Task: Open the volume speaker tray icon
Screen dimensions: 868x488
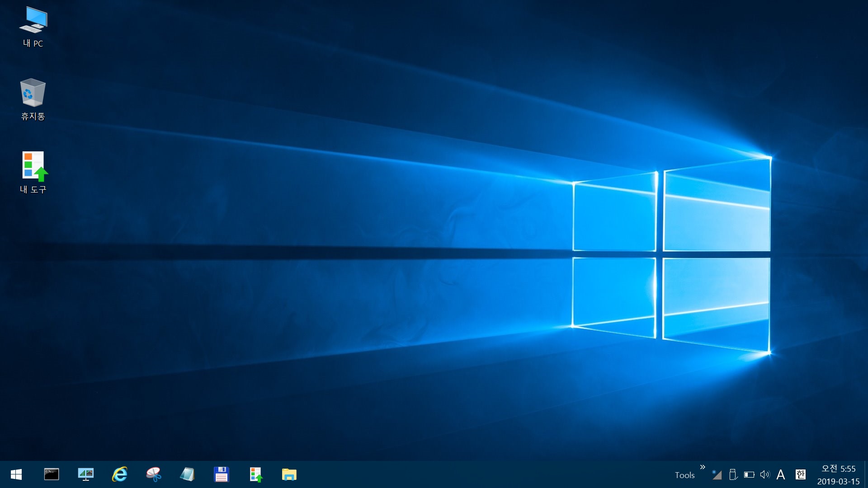Action: pos(765,474)
